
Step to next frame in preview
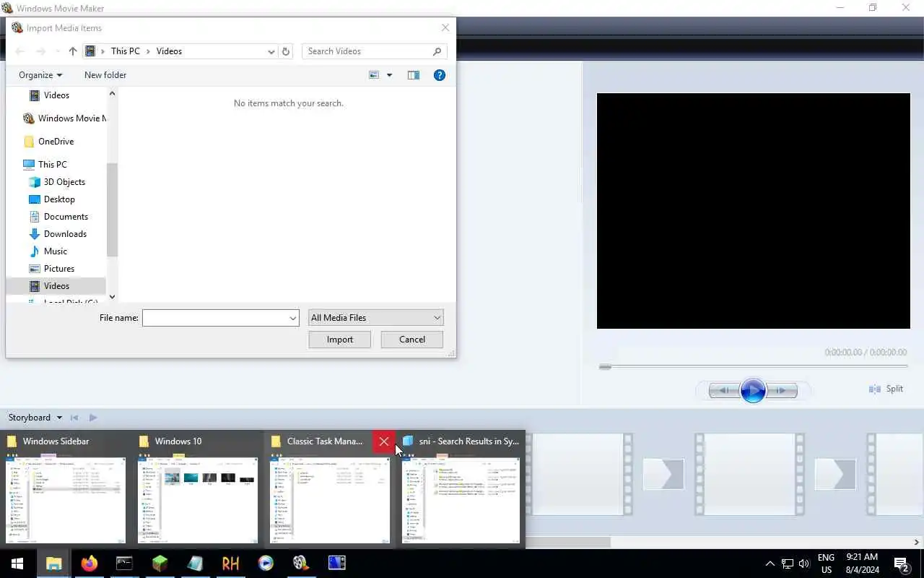pos(783,391)
